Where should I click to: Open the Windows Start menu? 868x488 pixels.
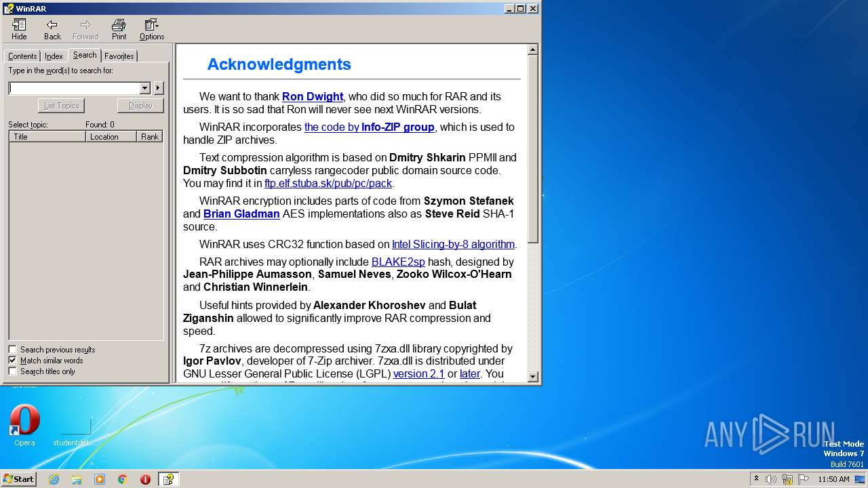click(x=18, y=479)
